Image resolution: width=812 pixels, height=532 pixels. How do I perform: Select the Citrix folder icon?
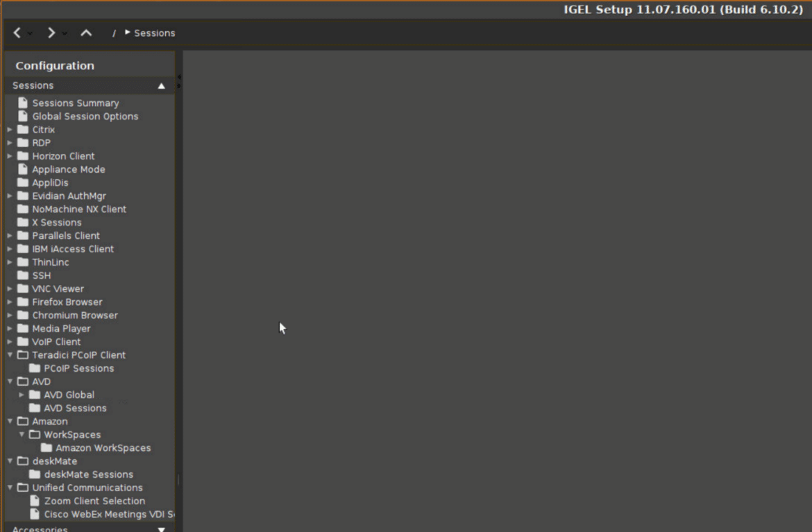[x=23, y=130]
